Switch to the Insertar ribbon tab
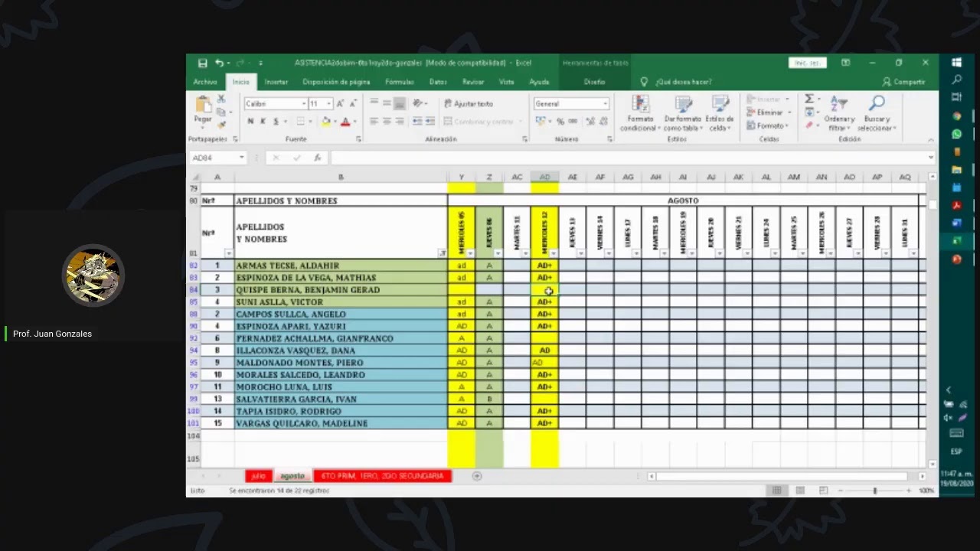Screen dimensions: 980x551 click(x=276, y=82)
